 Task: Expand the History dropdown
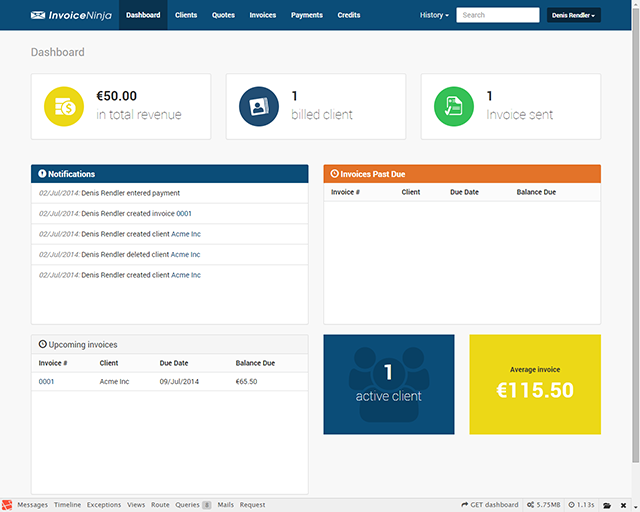pos(434,16)
